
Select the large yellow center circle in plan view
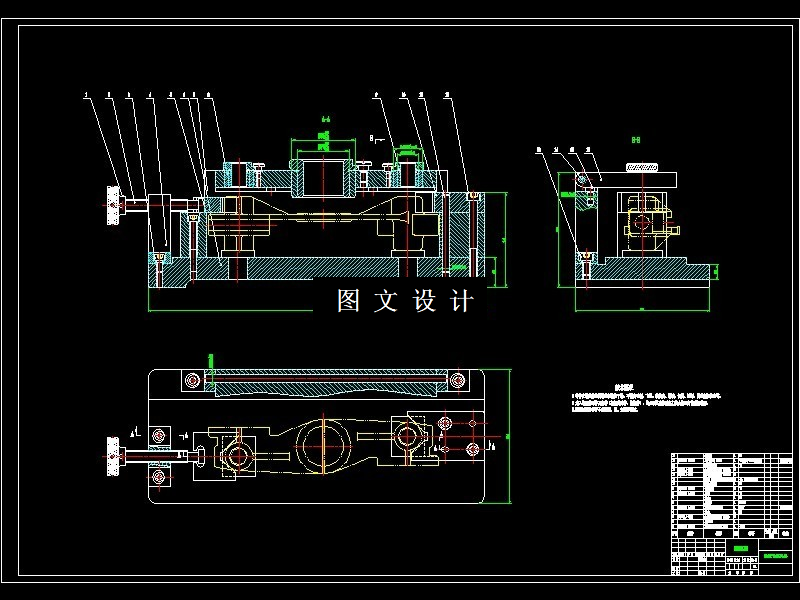pyautogui.click(x=323, y=445)
